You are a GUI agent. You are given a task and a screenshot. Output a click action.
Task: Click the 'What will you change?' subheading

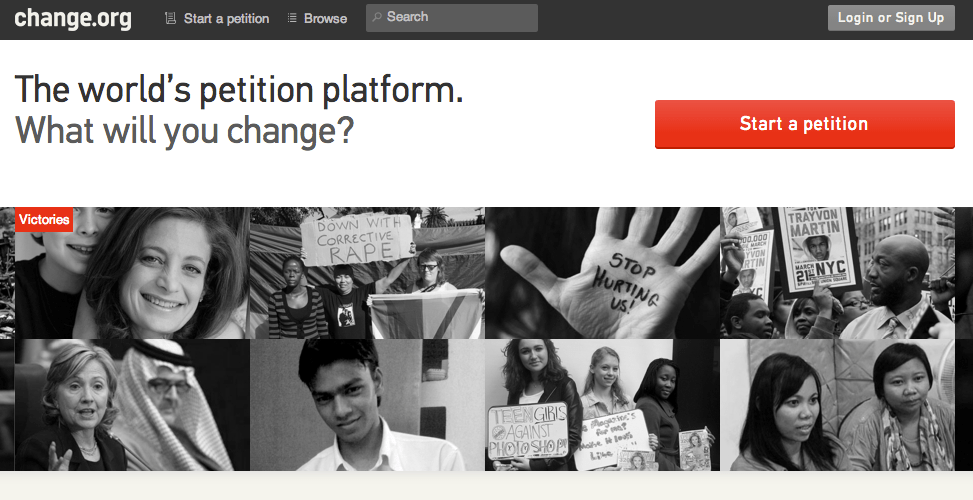click(185, 131)
